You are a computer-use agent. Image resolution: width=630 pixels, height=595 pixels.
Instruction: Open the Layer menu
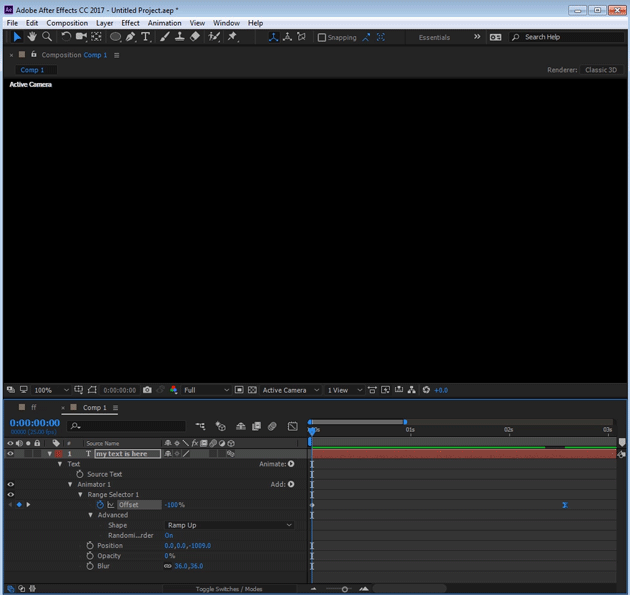click(x=104, y=23)
